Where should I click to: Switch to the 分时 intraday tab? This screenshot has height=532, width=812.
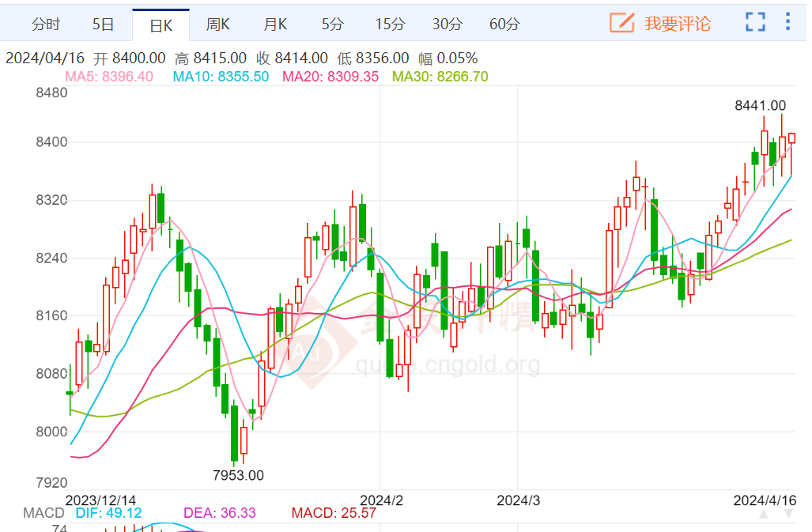tap(45, 25)
